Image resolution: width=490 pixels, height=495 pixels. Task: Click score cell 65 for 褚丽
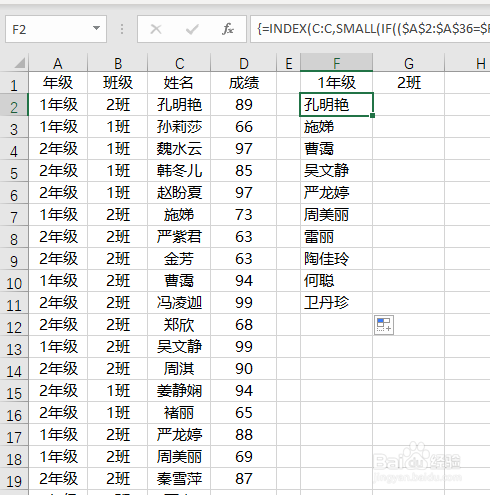point(244,413)
